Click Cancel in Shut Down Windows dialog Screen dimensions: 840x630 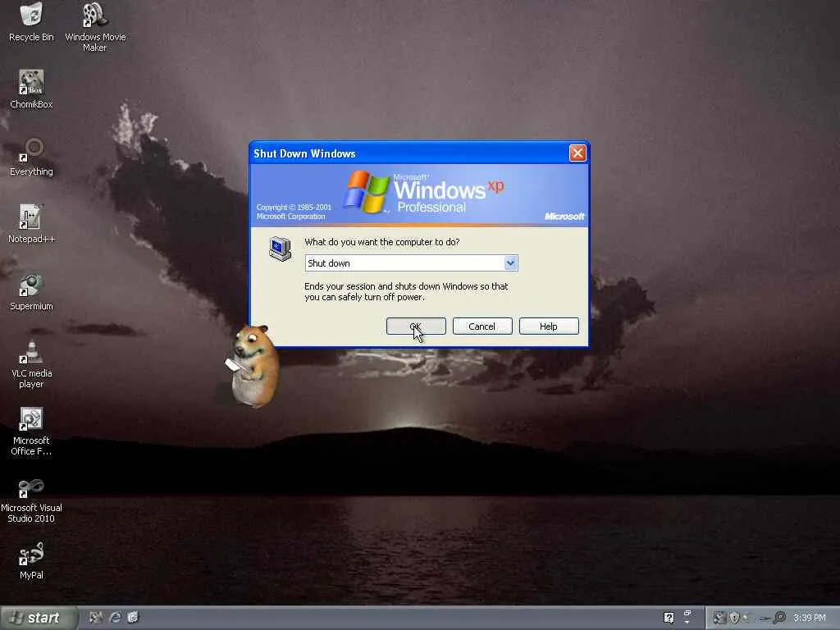482,326
